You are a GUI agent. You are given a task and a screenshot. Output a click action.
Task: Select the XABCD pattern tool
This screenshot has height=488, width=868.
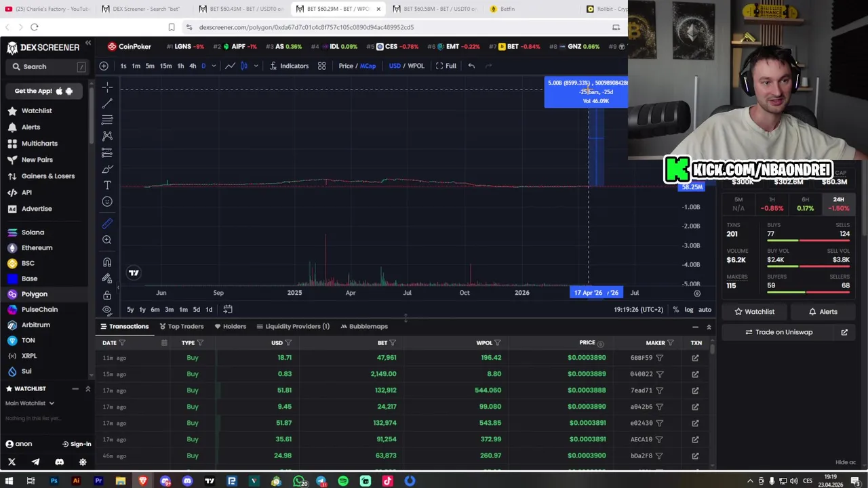pyautogui.click(x=107, y=136)
